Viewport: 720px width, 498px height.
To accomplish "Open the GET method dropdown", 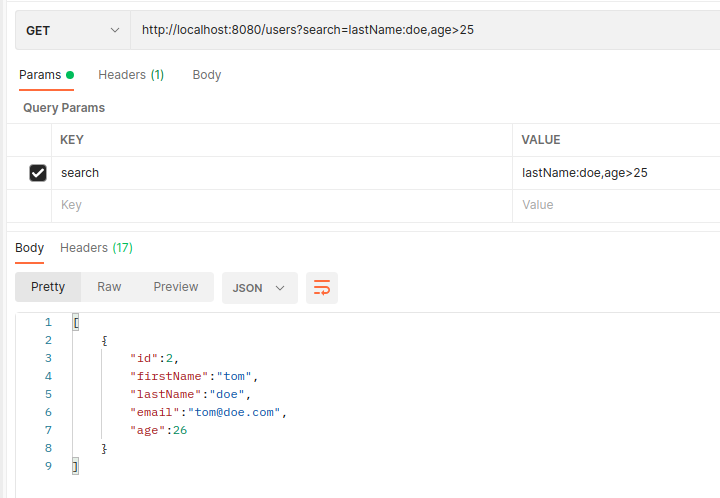I will coord(72,31).
